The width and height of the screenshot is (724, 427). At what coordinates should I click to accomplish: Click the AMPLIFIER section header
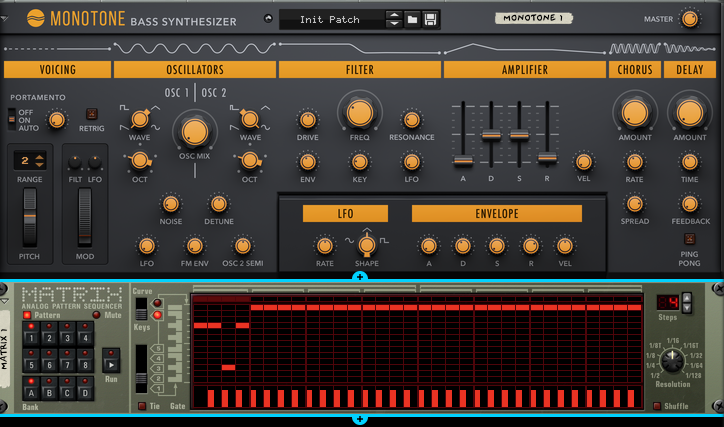point(525,70)
